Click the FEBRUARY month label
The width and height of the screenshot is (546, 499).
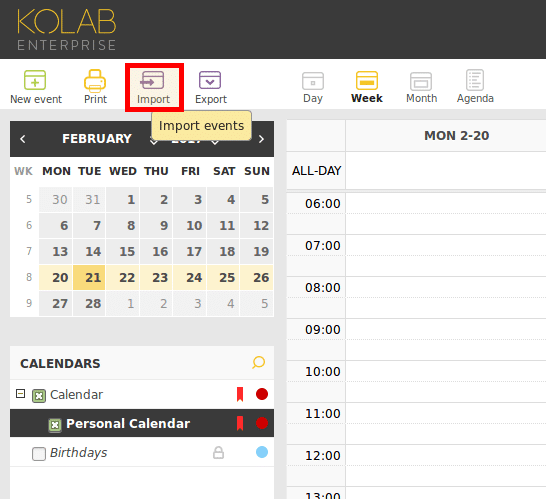coord(97,139)
